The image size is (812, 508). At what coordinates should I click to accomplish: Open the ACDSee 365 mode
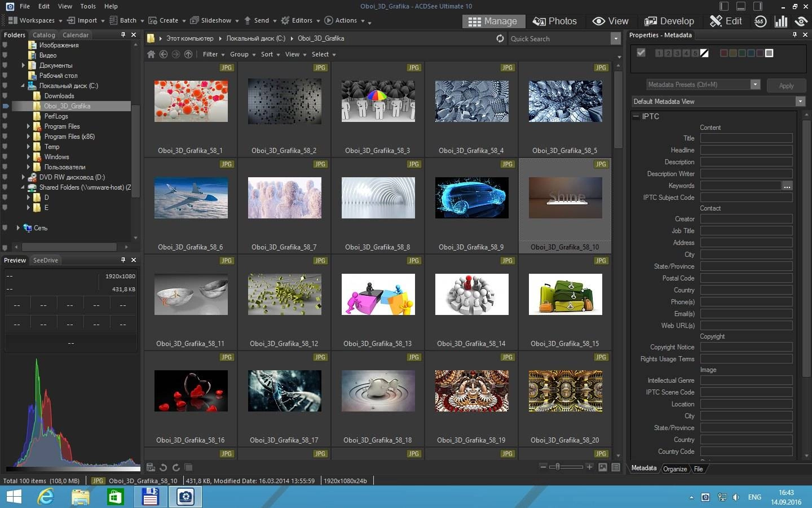tap(760, 21)
